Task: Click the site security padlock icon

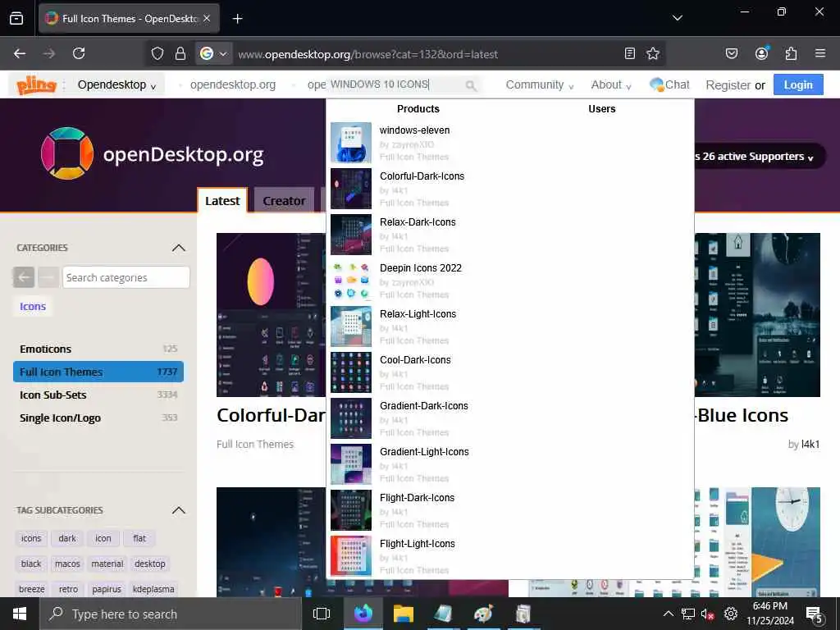Action: (x=180, y=53)
